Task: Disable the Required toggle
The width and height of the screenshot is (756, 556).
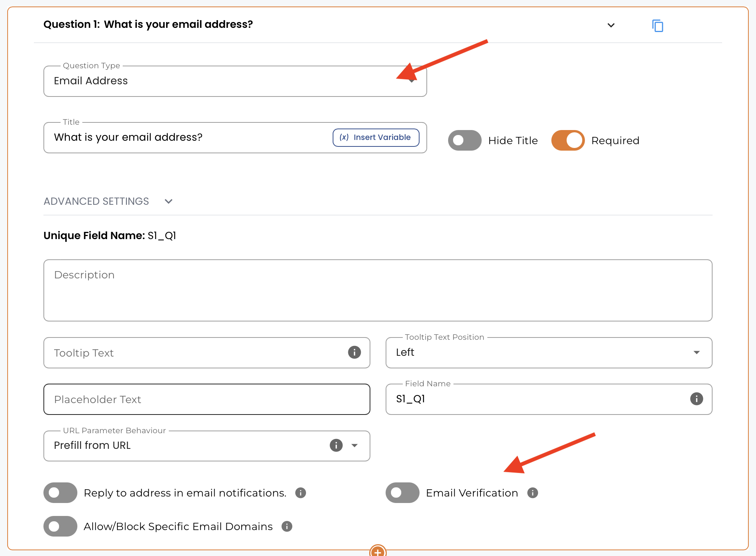Action: tap(568, 140)
